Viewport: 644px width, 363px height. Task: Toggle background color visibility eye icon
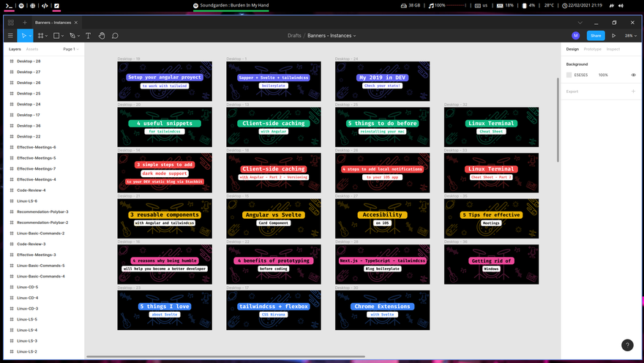[x=634, y=75]
